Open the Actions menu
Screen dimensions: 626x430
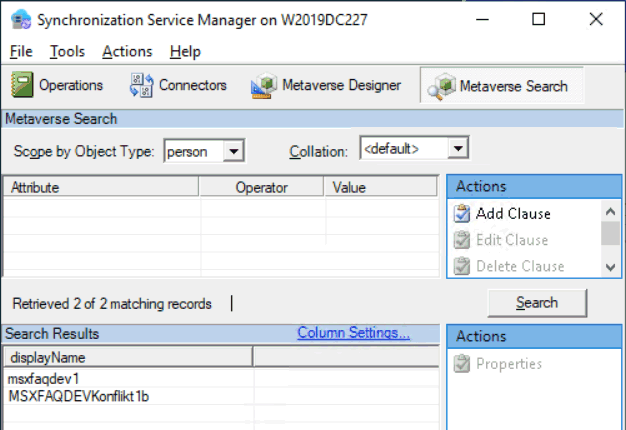pyautogui.click(x=127, y=51)
